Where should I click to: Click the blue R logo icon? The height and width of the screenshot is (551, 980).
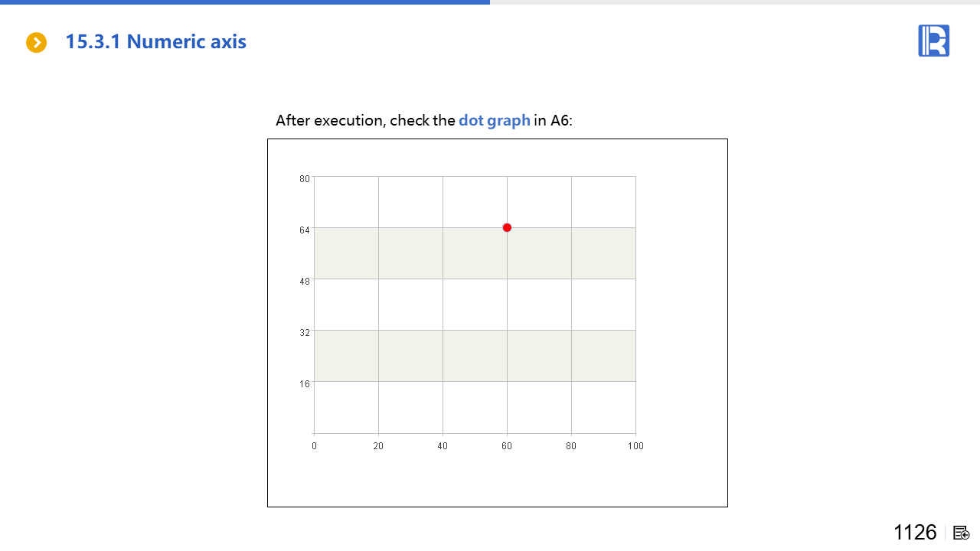(x=933, y=41)
